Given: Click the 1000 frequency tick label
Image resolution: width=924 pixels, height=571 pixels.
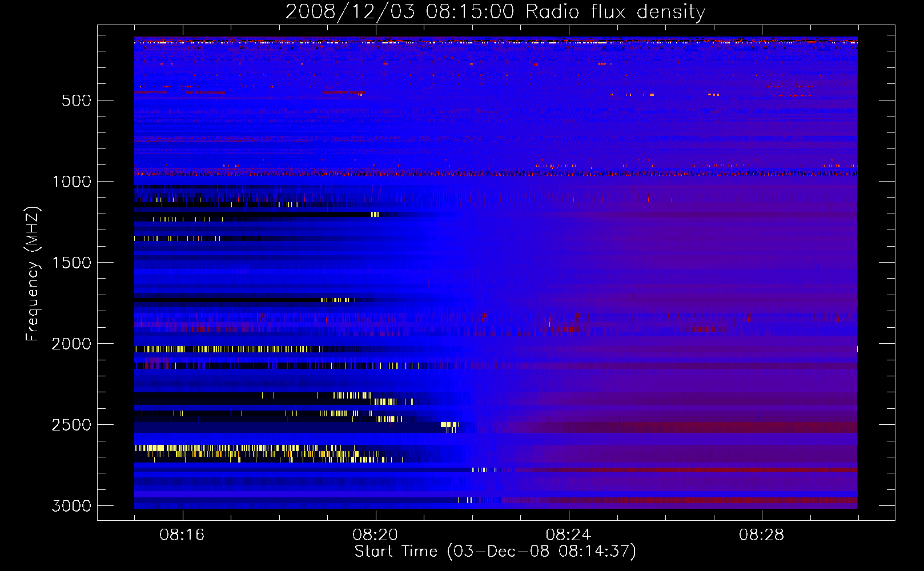Looking at the screenshot, I should (x=71, y=182).
